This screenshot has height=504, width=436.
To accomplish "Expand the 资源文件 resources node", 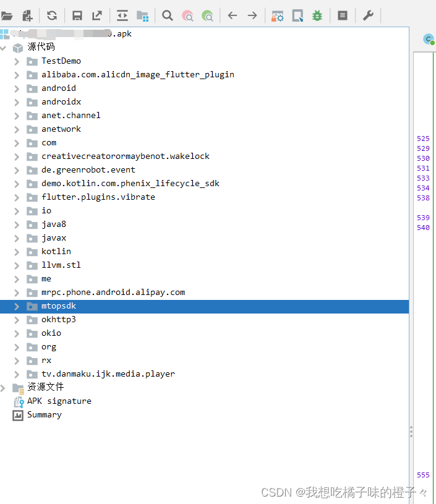I will click(4, 388).
